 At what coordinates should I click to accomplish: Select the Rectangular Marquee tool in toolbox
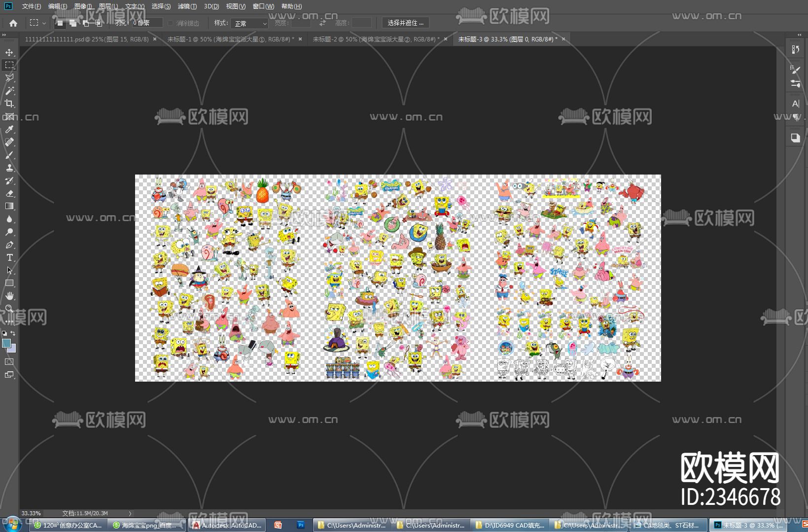(x=9, y=65)
